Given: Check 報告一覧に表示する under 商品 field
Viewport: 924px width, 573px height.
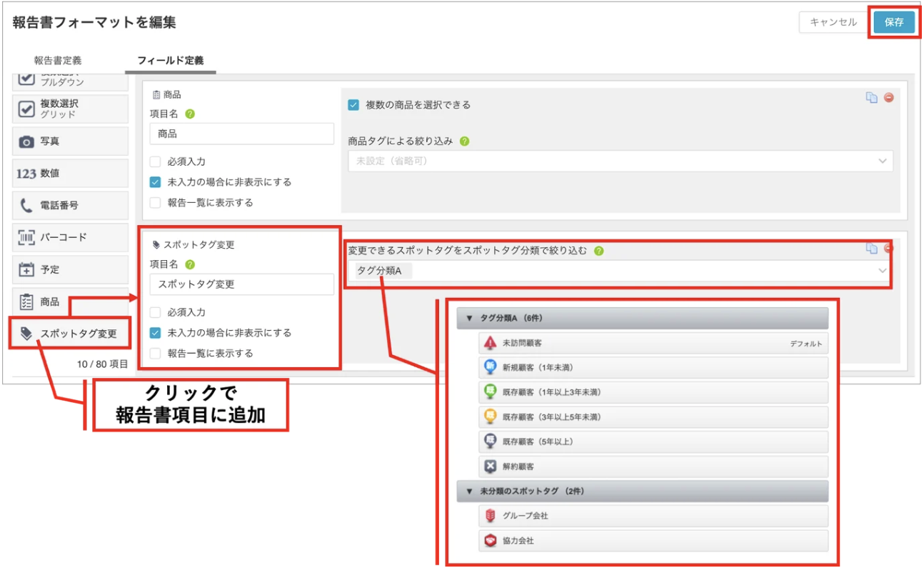Looking at the screenshot, I should click(x=155, y=203).
